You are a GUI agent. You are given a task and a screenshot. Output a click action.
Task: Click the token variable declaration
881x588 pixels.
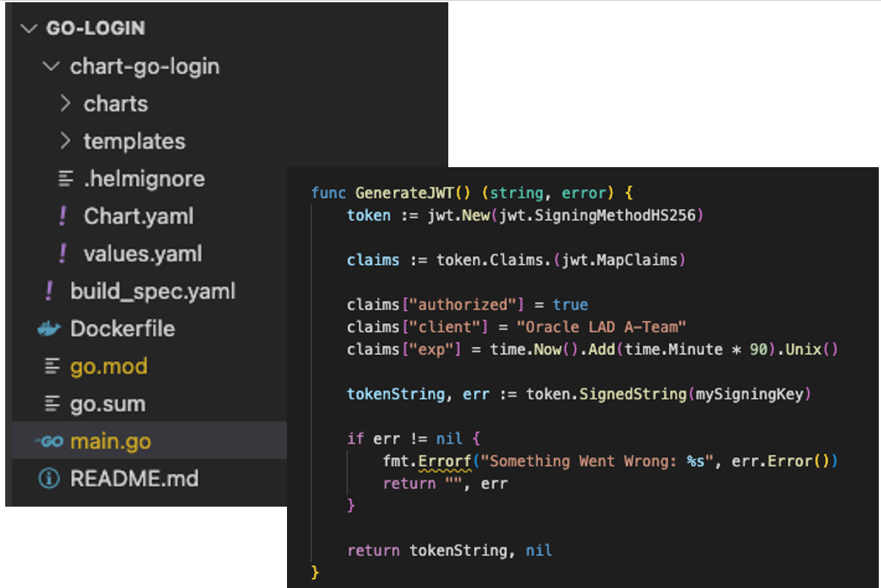coord(368,215)
